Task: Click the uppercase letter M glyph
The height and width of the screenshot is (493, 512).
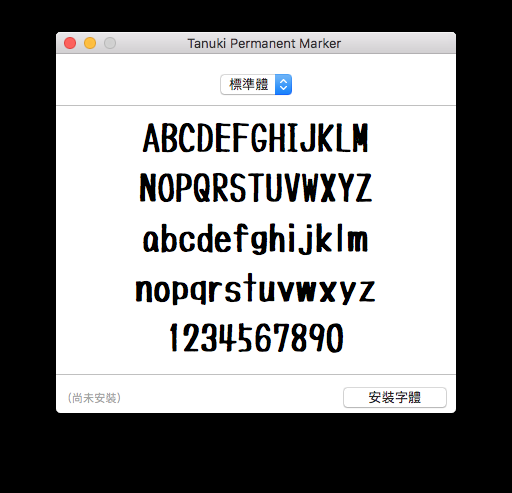Action: point(360,138)
